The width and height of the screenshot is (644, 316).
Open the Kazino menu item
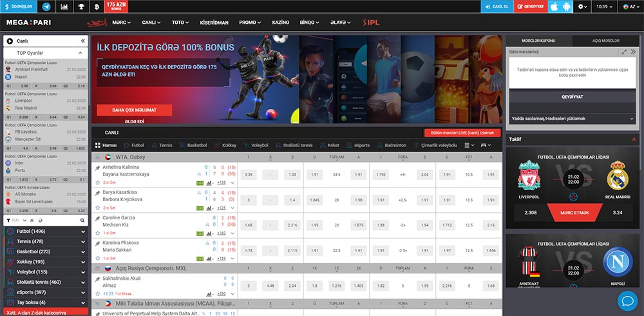tap(280, 23)
